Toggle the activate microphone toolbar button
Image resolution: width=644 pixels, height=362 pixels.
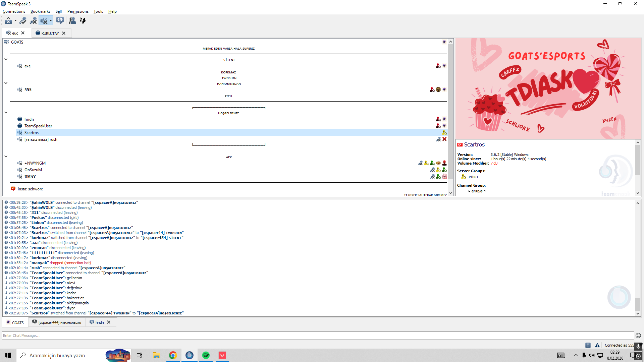click(23, 21)
